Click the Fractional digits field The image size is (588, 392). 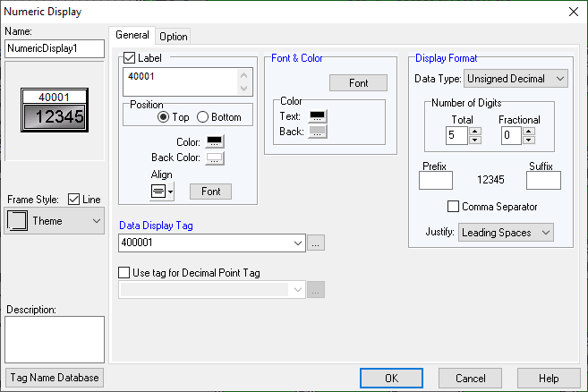511,135
